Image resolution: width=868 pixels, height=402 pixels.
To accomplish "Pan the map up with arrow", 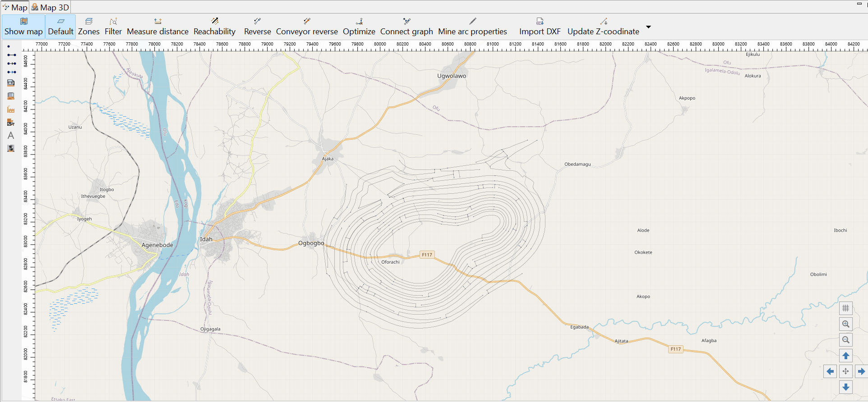I will (845, 356).
